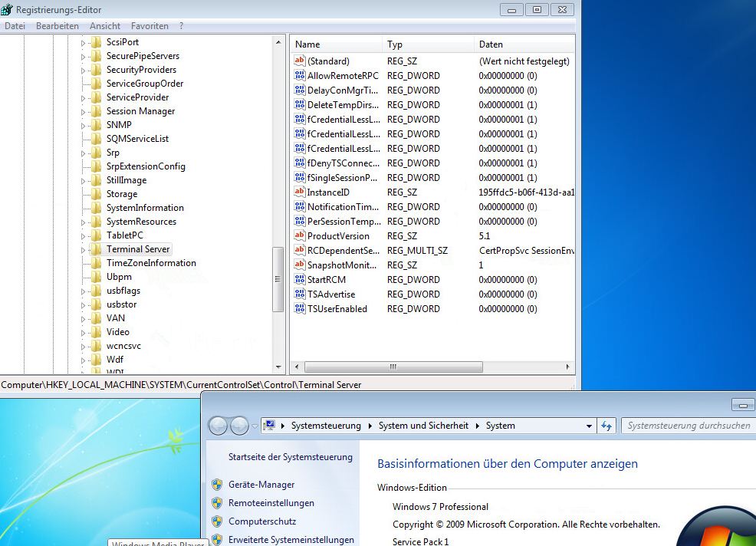Click the Systemsteuerung durchsuchen search field
Image resolution: width=756 pixels, height=546 pixels.
689,426
